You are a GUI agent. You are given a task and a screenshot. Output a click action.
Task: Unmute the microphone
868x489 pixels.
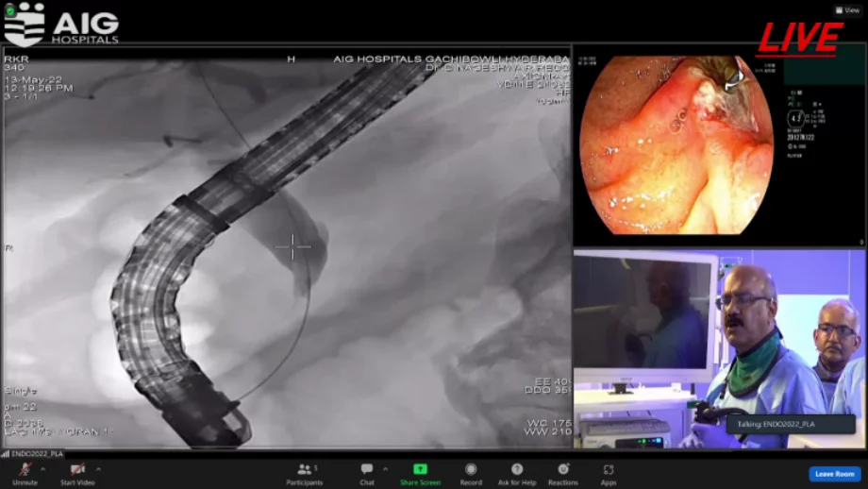point(25,472)
